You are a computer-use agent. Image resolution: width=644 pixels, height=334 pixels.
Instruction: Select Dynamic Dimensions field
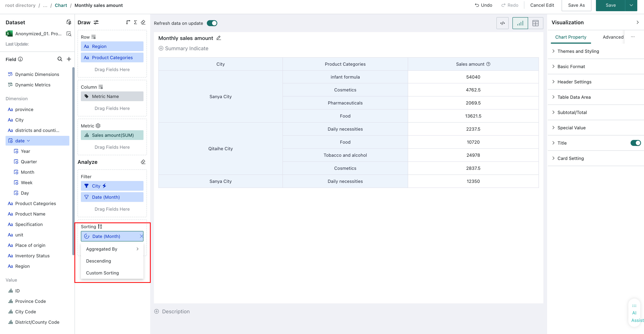(37, 74)
